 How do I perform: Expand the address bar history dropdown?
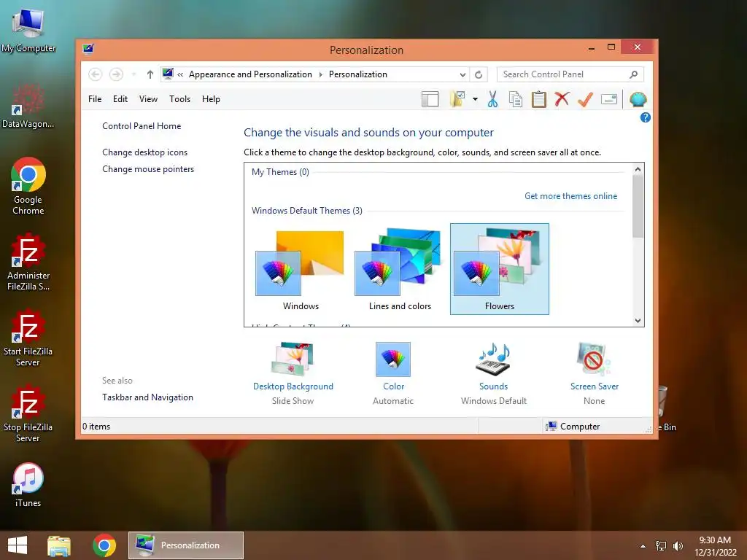point(462,75)
